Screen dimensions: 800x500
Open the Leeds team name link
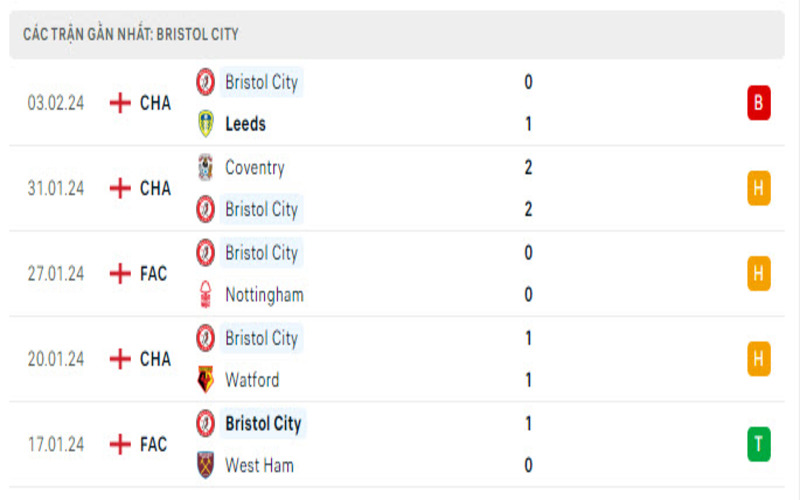(x=246, y=124)
